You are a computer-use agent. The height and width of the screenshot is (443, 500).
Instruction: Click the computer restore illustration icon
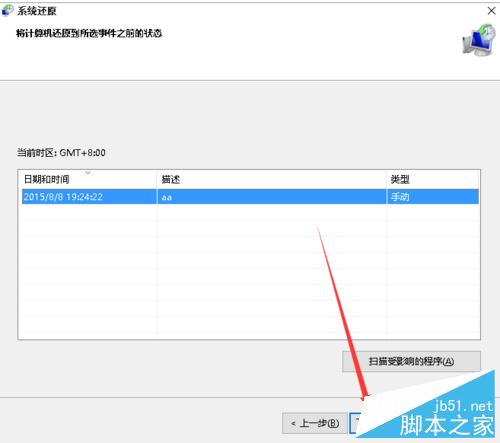[479, 40]
